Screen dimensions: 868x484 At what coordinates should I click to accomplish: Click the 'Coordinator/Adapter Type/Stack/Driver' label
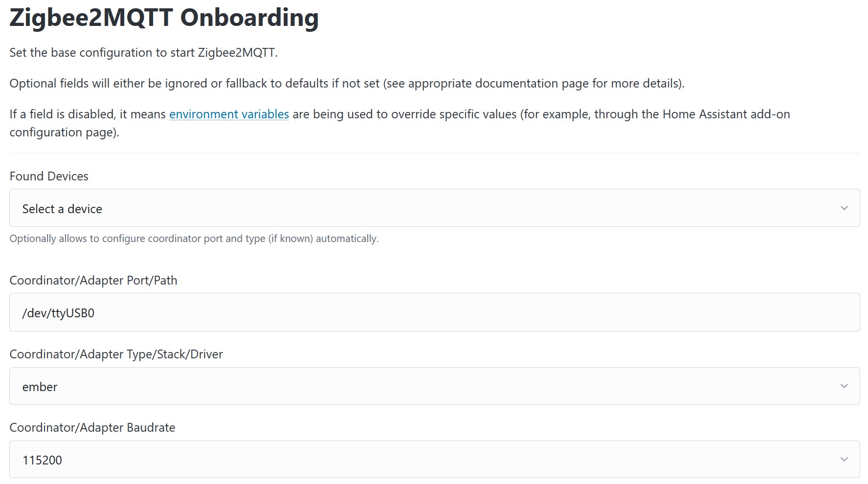tap(116, 354)
